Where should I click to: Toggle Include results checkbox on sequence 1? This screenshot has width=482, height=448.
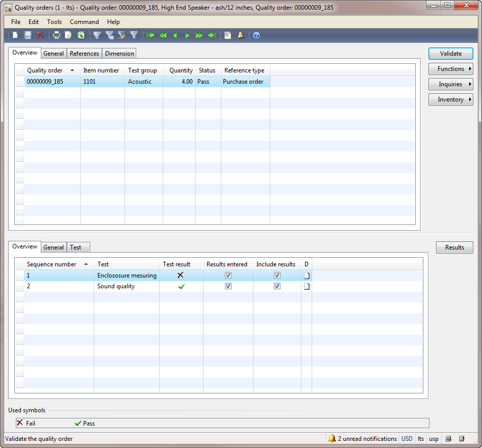point(277,275)
